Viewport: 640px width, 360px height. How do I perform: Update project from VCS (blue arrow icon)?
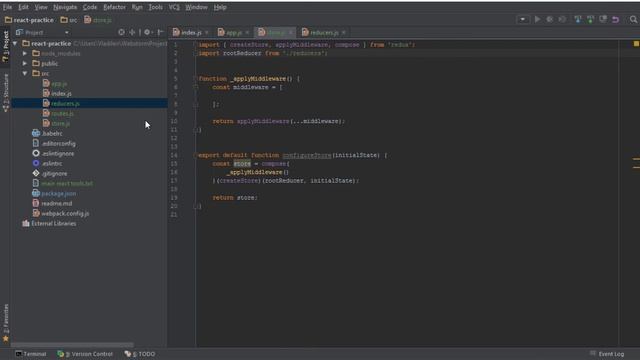[x=578, y=19]
